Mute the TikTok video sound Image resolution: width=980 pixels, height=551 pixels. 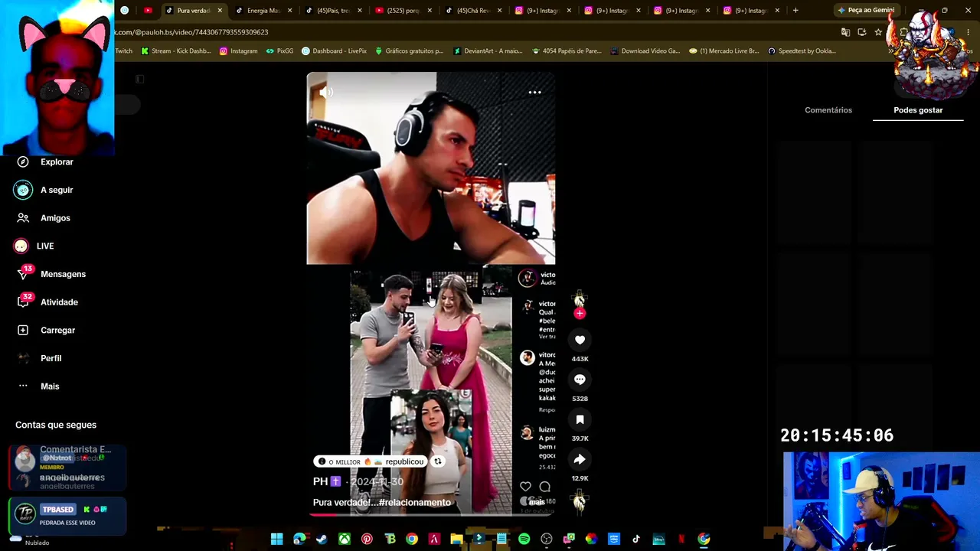326,93
